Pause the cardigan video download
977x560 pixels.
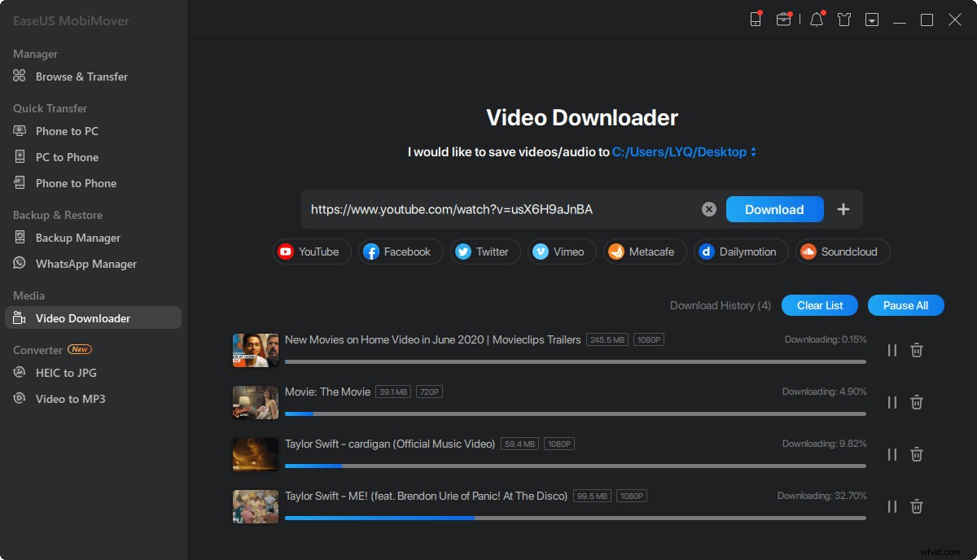click(x=892, y=454)
